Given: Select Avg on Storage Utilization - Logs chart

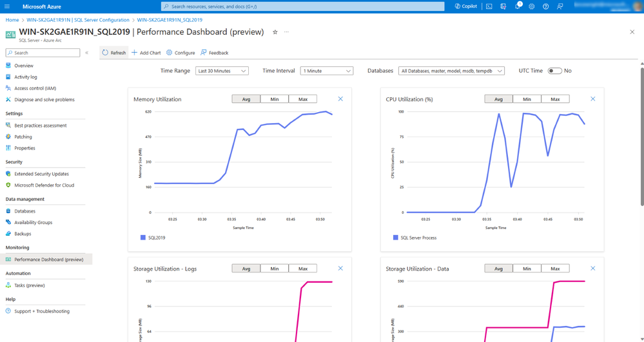Looking at the screenshot, I should point(246,269).
